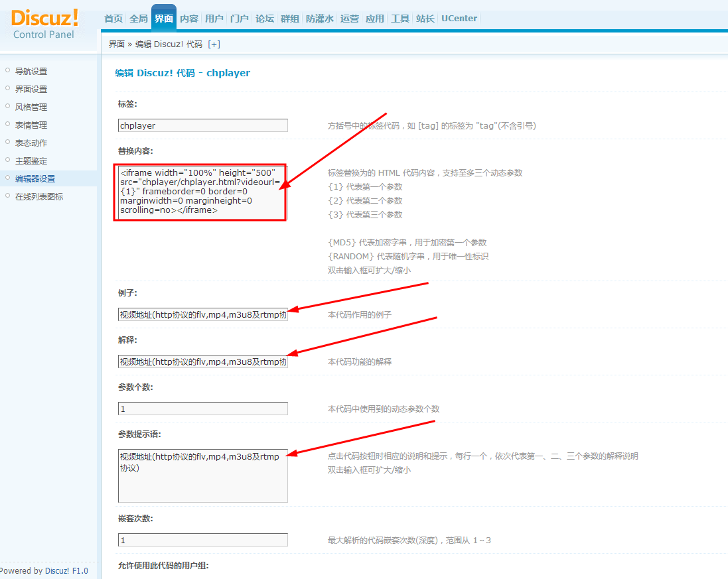
Task: Open 表情管理 in the sidebar
Action: click(31, 125)
